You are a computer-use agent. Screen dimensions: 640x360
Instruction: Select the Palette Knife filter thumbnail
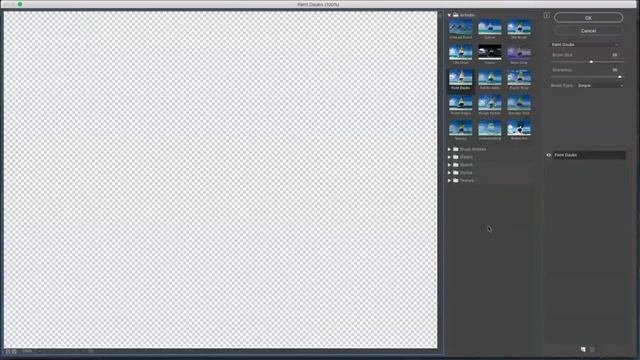pyautogui.click(x=489, y=78)
